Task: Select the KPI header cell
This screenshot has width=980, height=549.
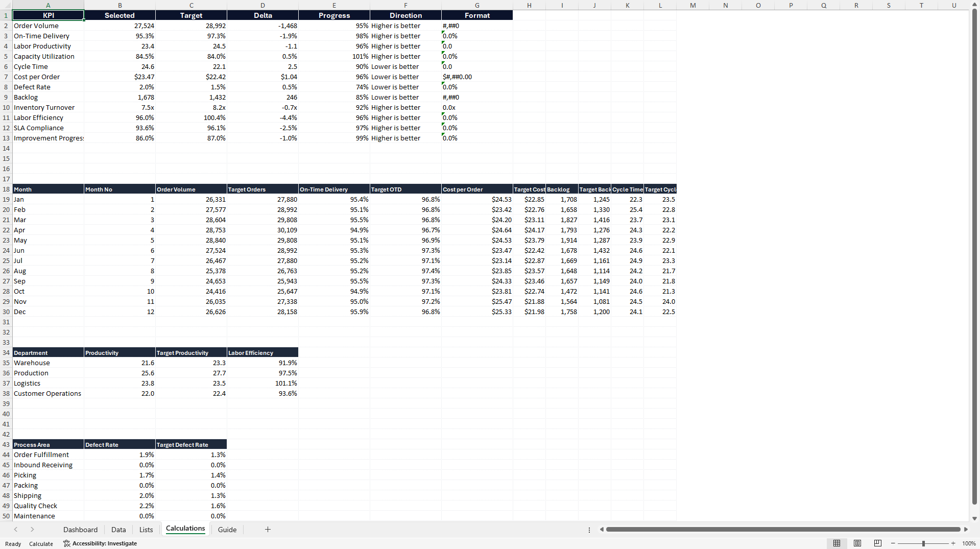Action: point(49,15)
